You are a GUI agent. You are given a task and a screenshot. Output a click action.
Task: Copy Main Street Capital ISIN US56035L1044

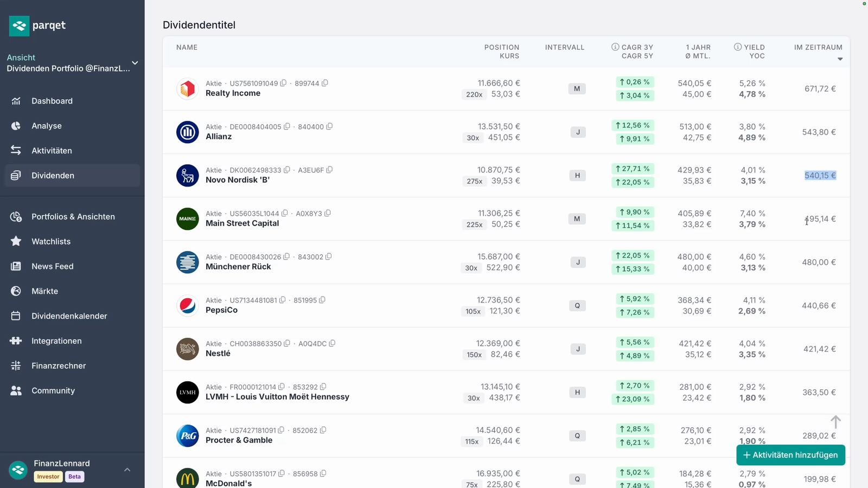(x=285, y=213)
